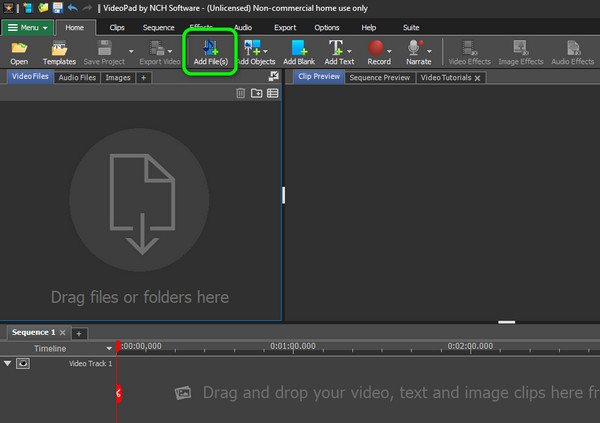Switch to the Images bin tab
The width and height of the screenshot is (600, 423).
click(118, 77)
